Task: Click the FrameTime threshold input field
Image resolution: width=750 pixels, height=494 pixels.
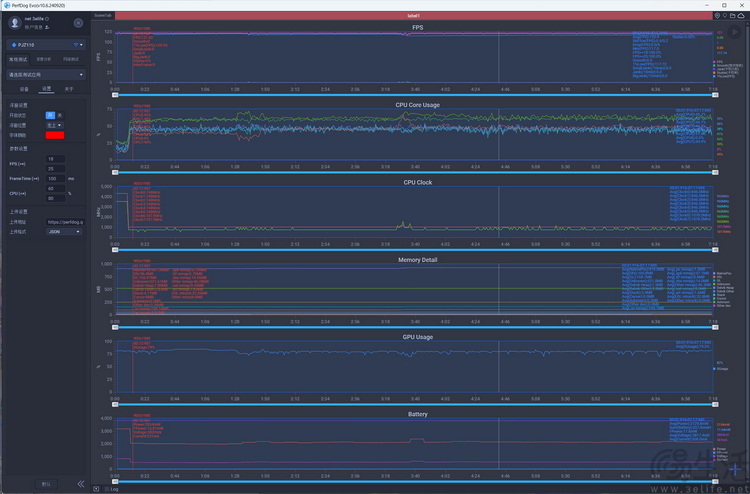Action: tap(56, 178)
